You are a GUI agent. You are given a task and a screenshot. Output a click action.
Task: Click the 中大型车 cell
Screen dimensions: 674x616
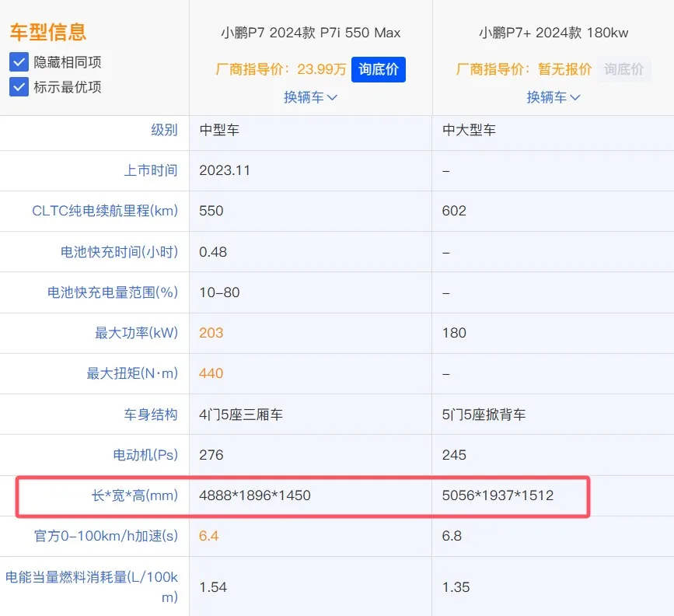(469, 130)
